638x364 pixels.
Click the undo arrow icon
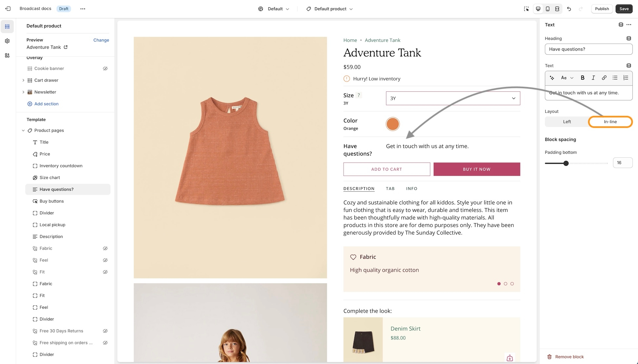569,9
